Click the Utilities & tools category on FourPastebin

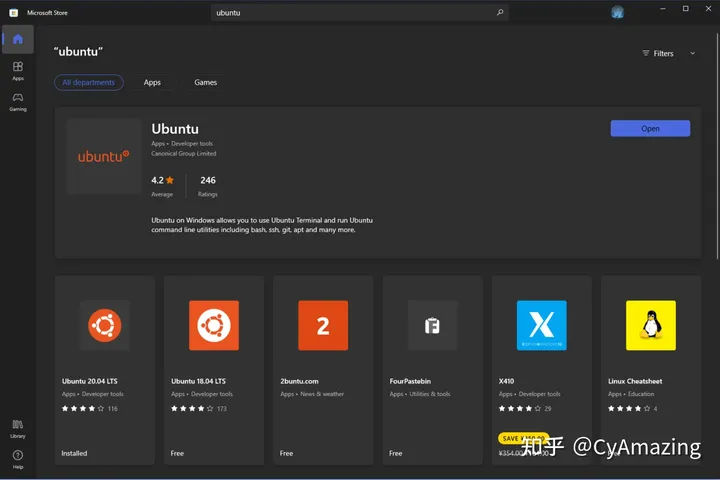coord(430,394)
